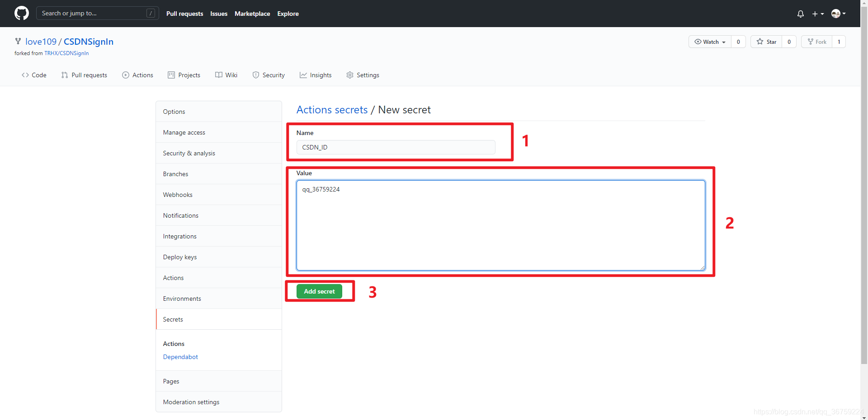
Task: Open Branches settings
Action: [219, 174]
